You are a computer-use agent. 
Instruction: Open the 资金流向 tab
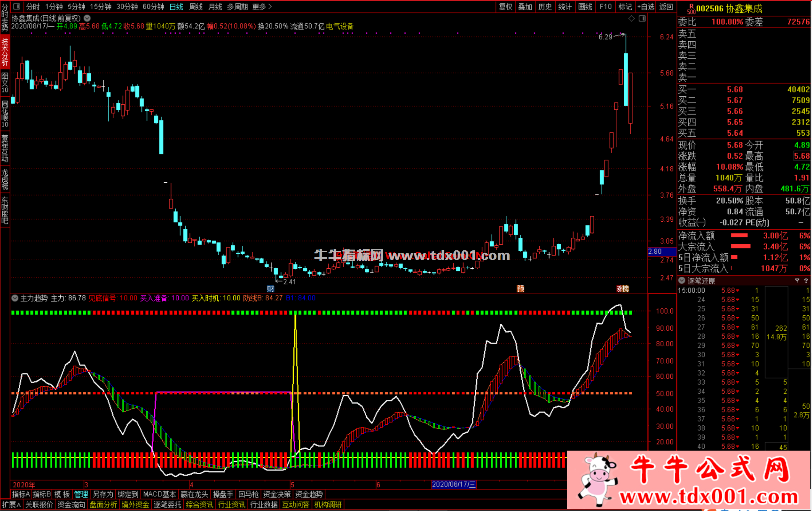71,505
